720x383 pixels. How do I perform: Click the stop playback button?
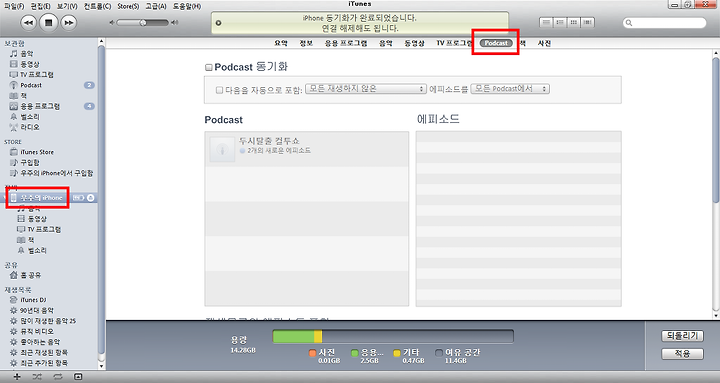click(49, 23)
